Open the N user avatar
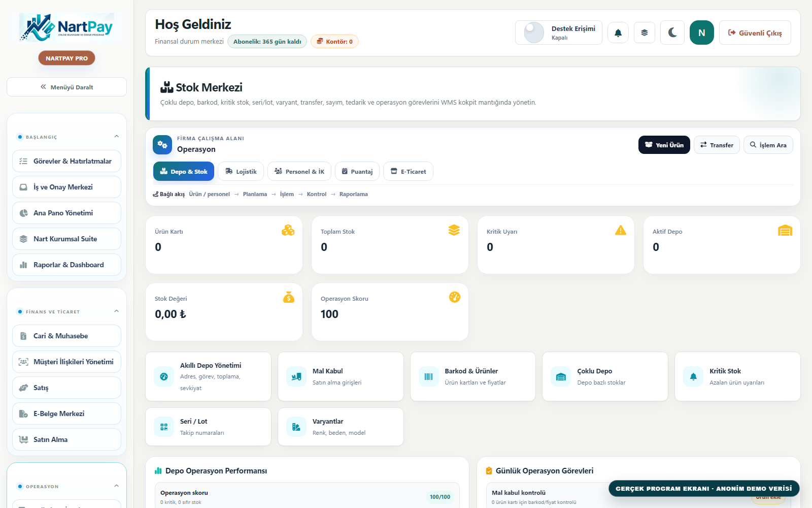812x508 pixels. (x=702, y=33)
